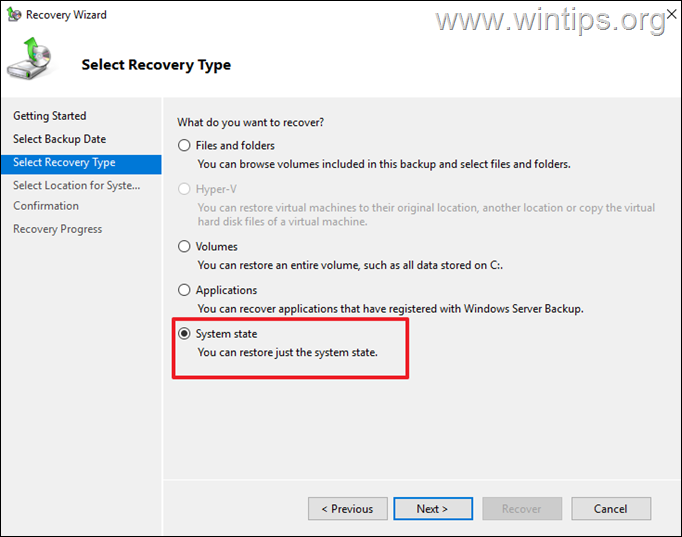Select the Files and folders radio button
The width and height of the screenshot is (682, 537).
coord(184,146)
